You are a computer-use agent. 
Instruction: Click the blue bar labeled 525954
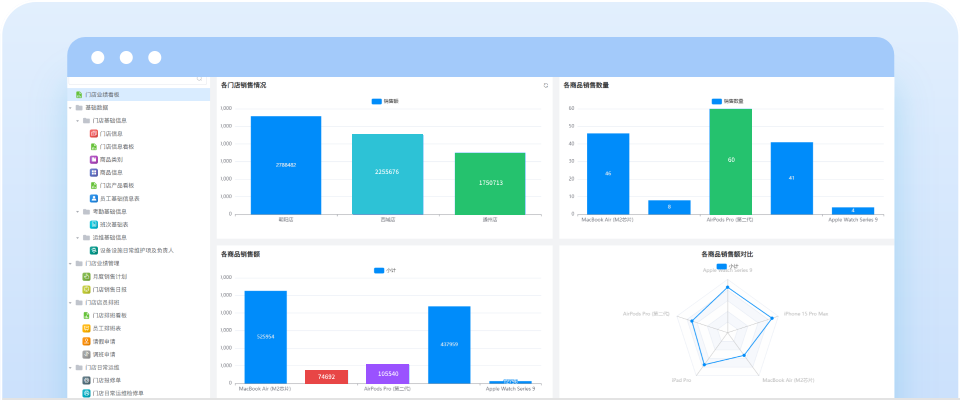266,338
